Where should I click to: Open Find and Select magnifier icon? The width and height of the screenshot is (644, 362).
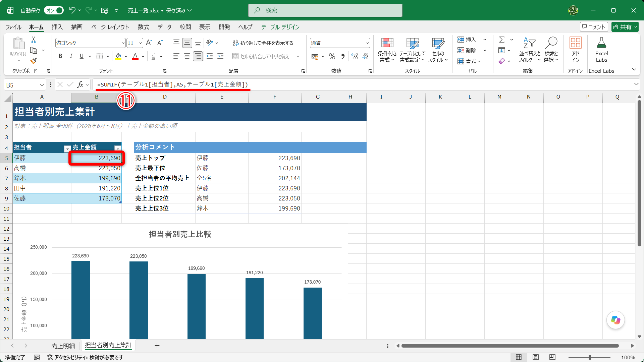[551, 43]
